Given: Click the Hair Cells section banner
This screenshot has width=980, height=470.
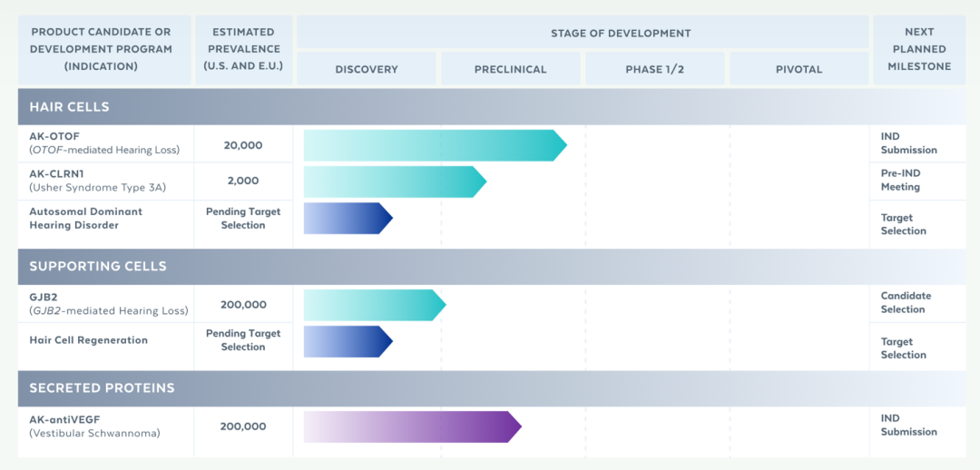Looking at the screenshot, I should (492, 106).
